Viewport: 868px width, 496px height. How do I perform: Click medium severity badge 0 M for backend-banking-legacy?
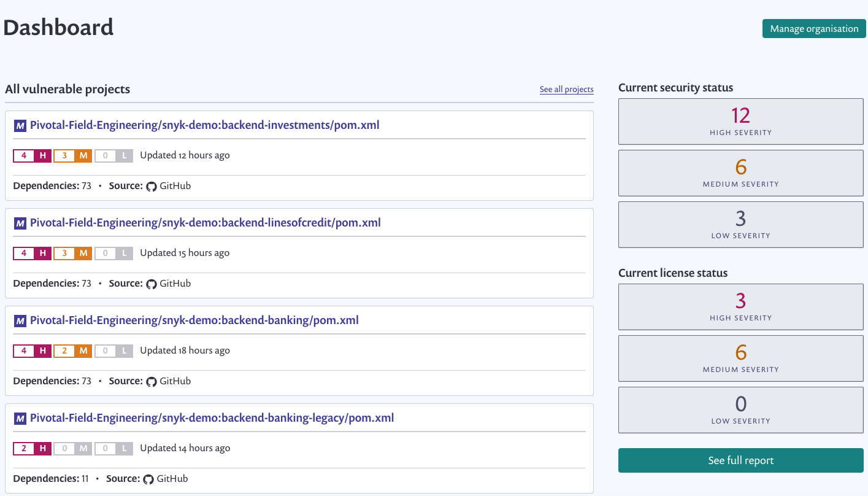click(72, 449)
